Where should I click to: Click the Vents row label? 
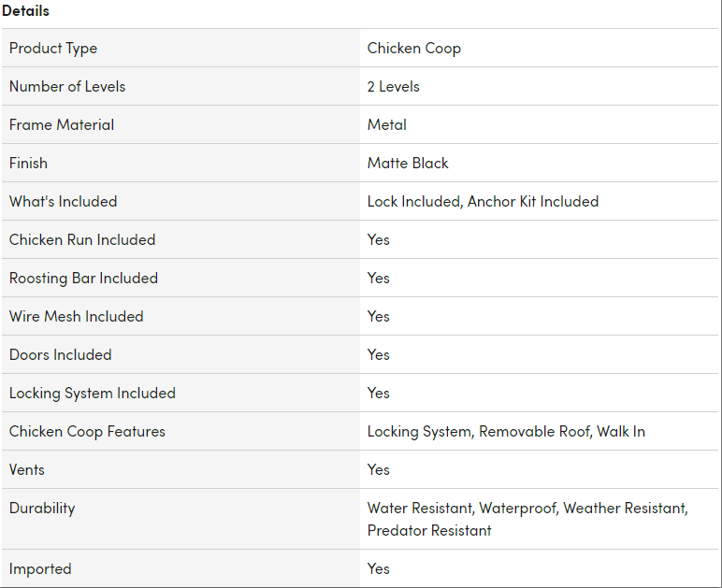tap(27, 469)
